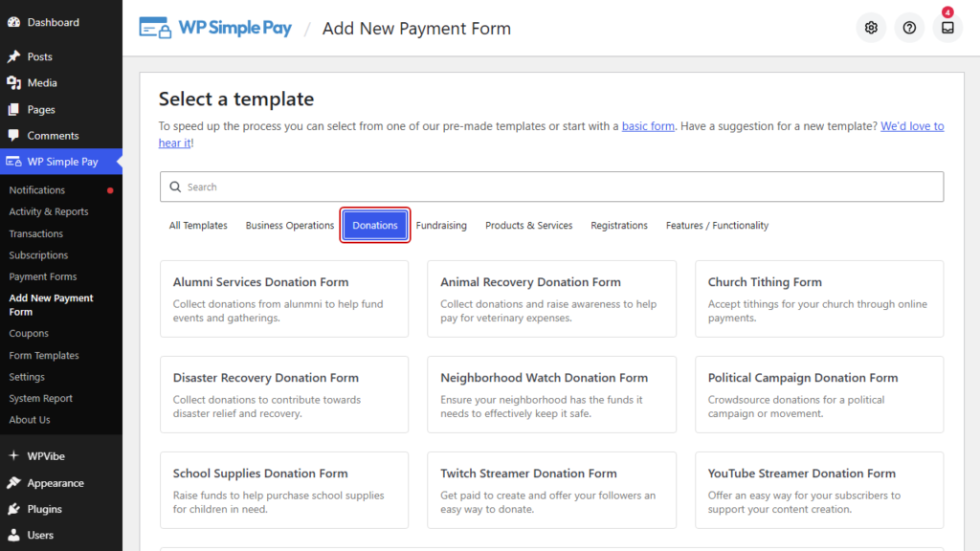The image size is (980, 551).
Task: Open the We'd love to hear it link
Action: [x=912, y=126]
